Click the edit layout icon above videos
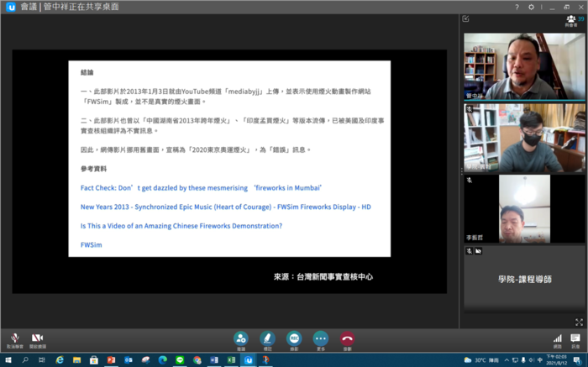The height and width of the screenshot is (367, 588). point(465,18)
